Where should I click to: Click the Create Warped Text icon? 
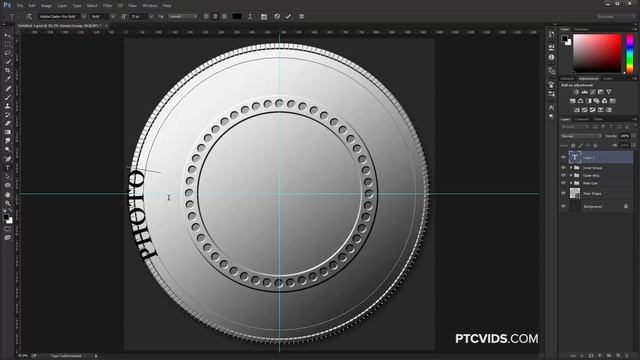tap(250, 16)
